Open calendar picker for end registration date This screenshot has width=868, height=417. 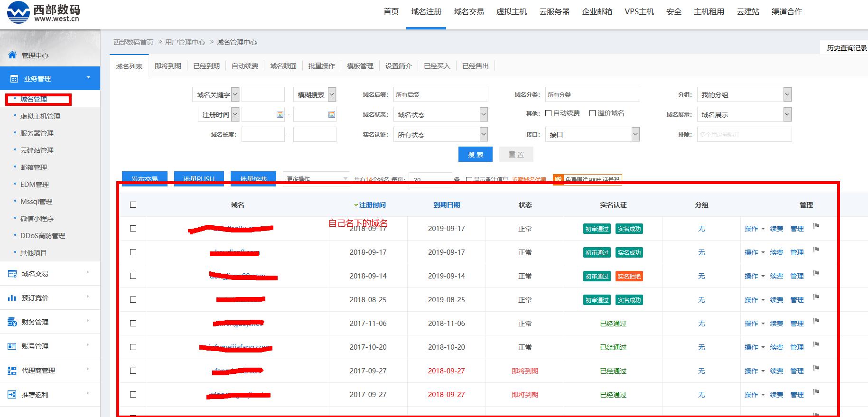(332, 114)
